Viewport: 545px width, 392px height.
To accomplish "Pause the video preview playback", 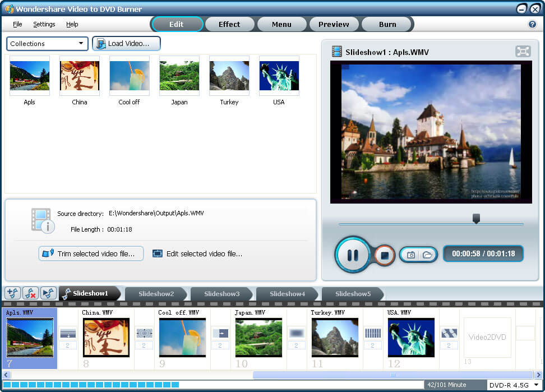I will (x=353, y=255).
